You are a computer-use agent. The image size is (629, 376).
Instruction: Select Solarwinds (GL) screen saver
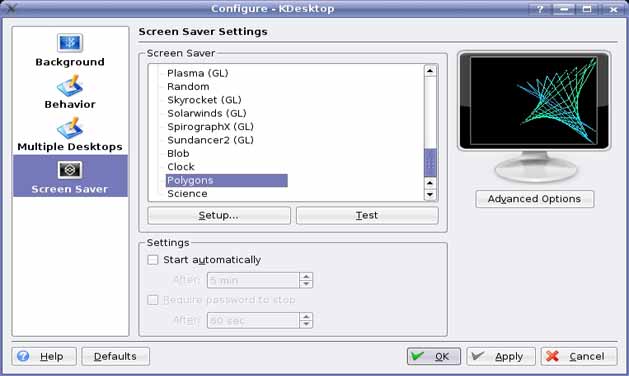coord(207,114)
